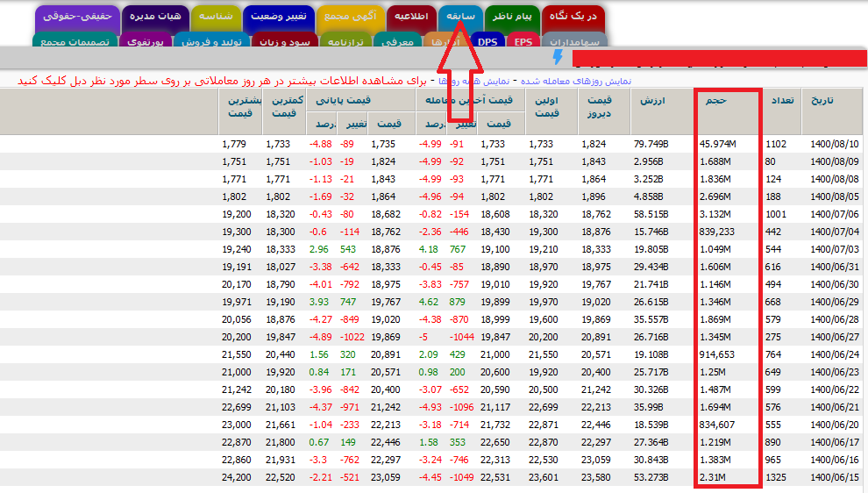Select the تولید و فروش tab
This screenshot has height=493, width=868.
211,41
